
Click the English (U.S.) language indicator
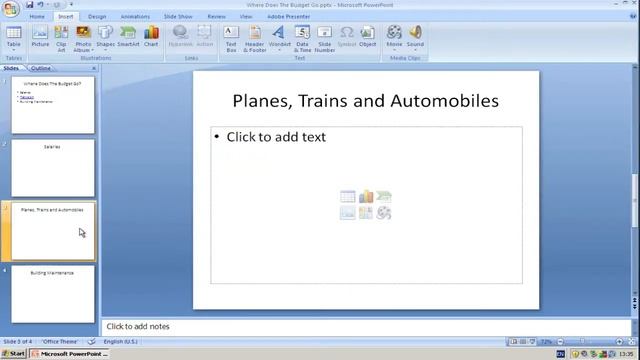click(x=120, y=342)
